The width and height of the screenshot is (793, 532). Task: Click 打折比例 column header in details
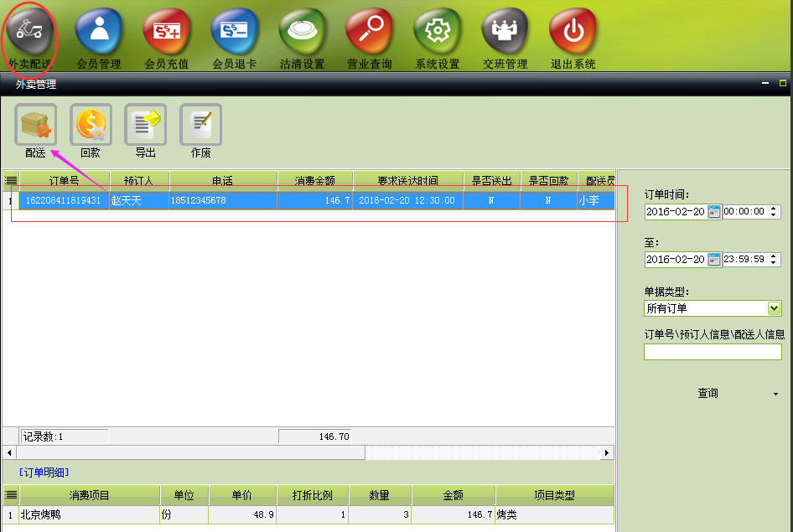pyautogui.click(x=312, y=495)
